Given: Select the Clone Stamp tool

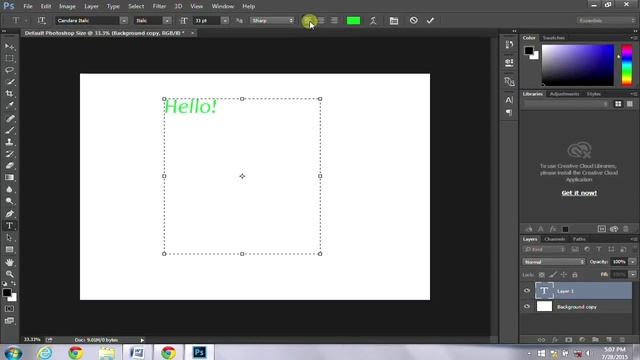Looking at the screenshot, I should [x=9, y=142].
